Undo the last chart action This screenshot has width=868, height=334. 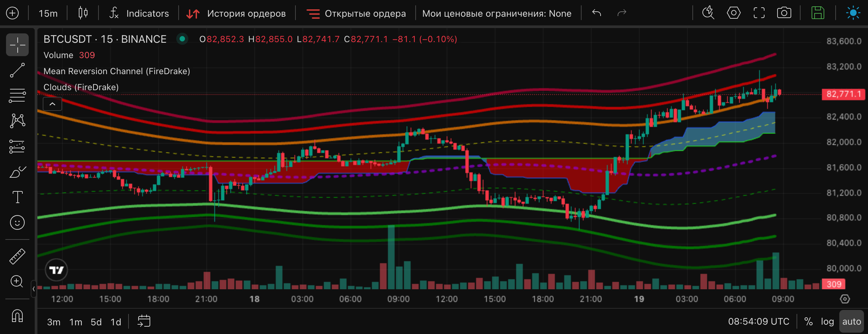click(596, 13)
